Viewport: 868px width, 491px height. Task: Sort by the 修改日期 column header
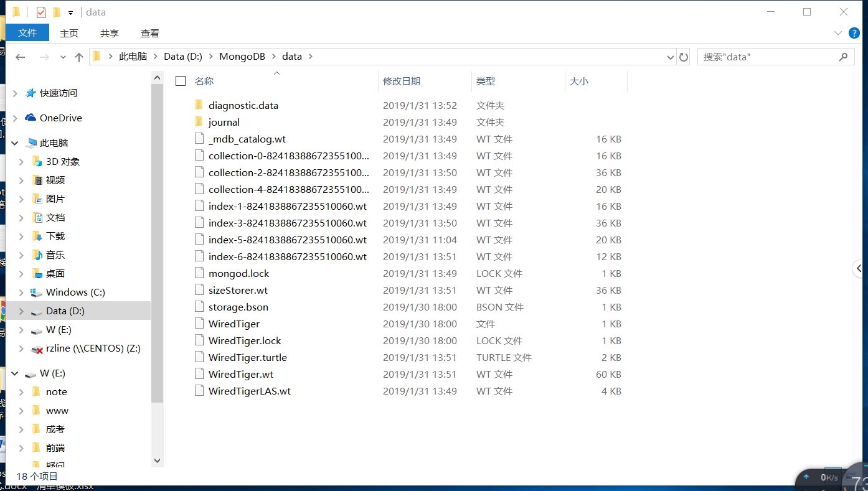tap(402, 81)
